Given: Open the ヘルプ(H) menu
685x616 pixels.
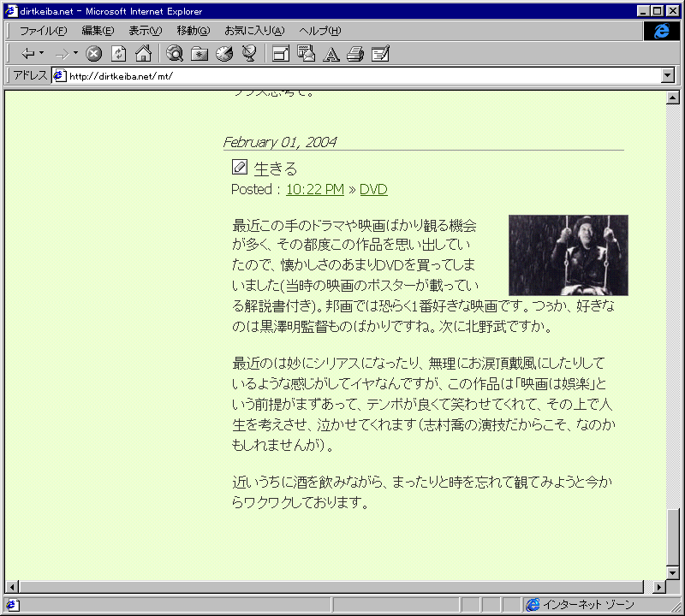Looking at the screenshot, I should point(319,31).
